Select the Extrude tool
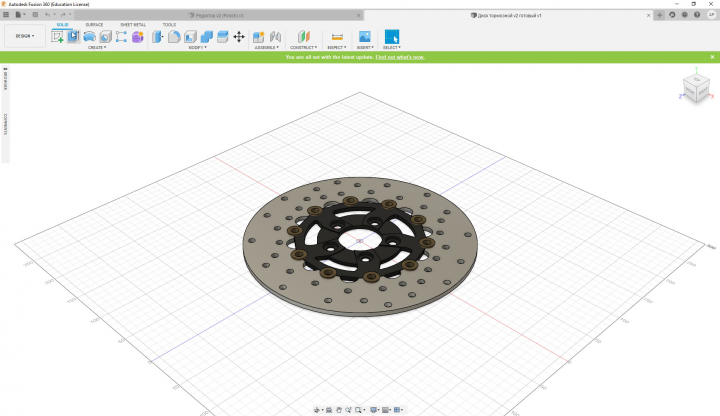 73,37
